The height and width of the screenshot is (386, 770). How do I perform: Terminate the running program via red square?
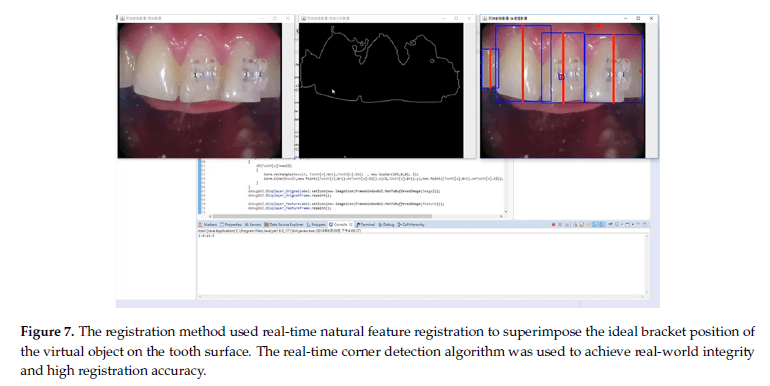[x=553, y=224]
